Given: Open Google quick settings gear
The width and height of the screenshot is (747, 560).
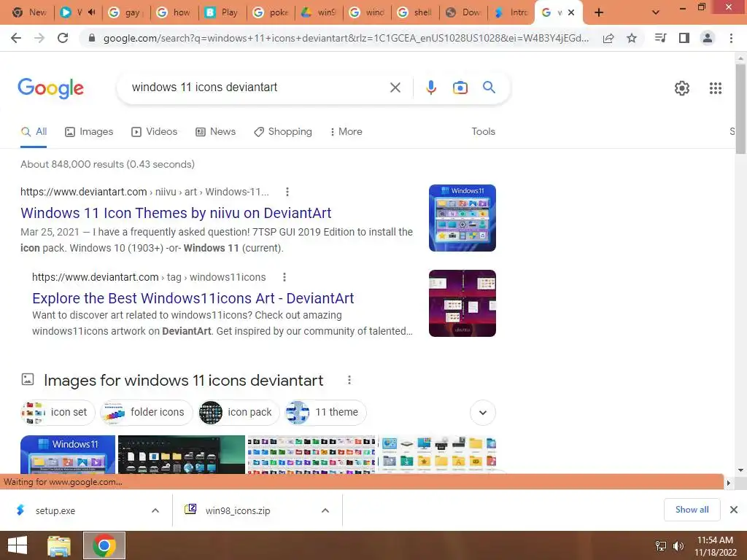Looking at the screenshot, I should (682, 88).
